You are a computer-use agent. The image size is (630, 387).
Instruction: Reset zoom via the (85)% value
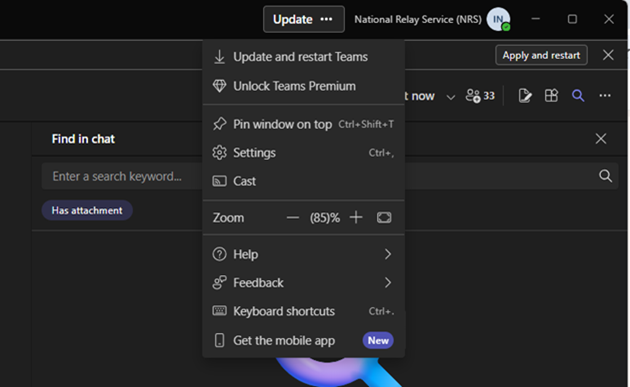coord(325,218)
